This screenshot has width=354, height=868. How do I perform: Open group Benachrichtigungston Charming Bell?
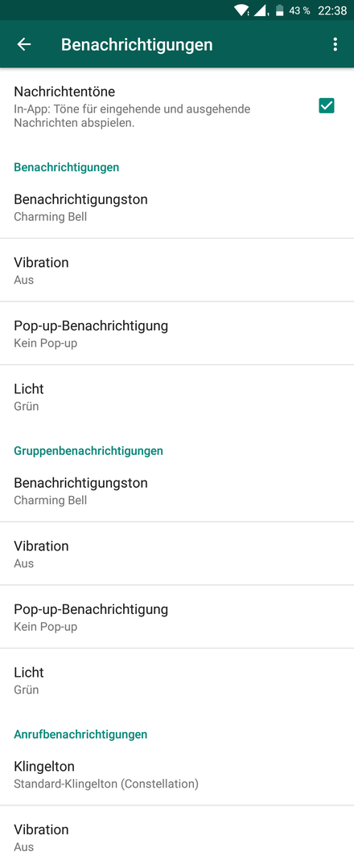pyautogui.click(x=177, y=490)
